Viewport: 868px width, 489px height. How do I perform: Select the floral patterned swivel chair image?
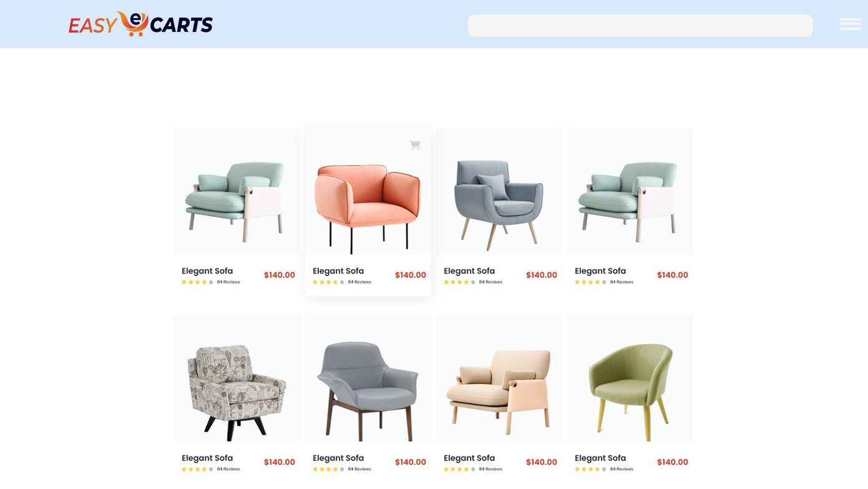[237, 378]
